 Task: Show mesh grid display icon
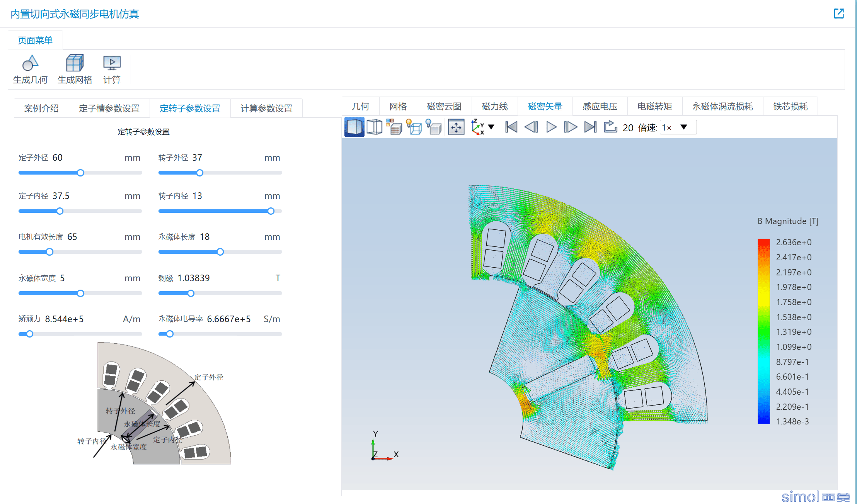394,127
